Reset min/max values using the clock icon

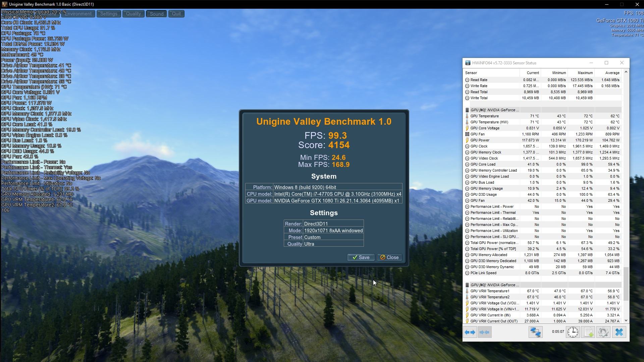click(x=573, y=332)
